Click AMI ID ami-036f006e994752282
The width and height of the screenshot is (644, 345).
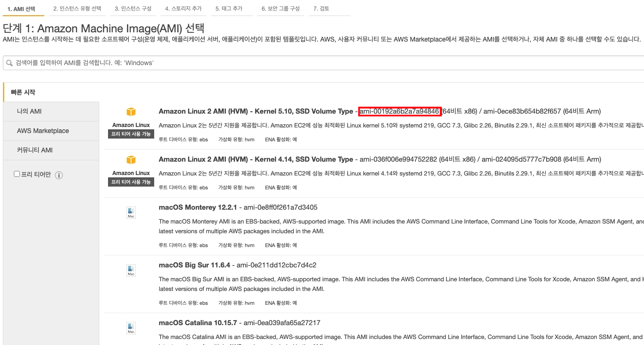click(x=398, y=159)
